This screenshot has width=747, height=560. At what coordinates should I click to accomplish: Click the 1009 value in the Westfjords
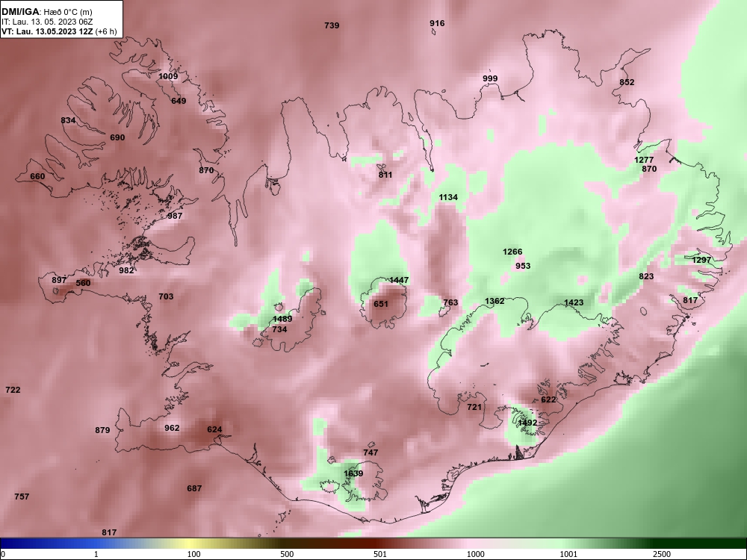[167, 76]
